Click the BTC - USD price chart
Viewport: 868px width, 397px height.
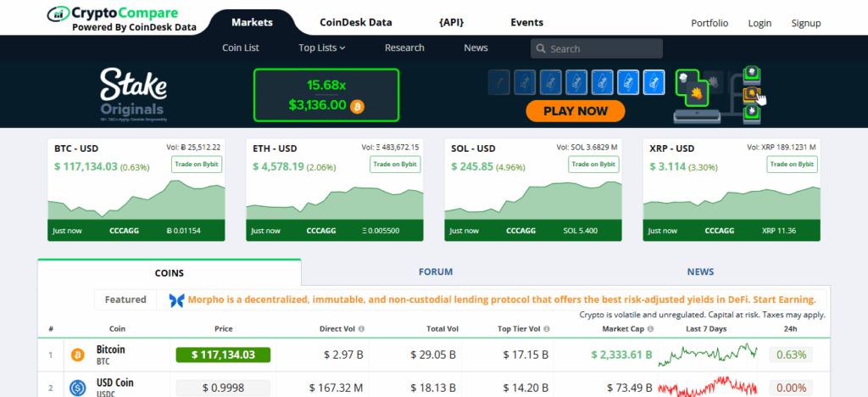136,199
